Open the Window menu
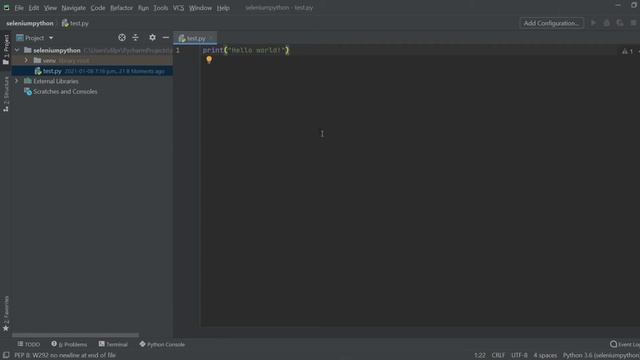This screenshot has height=360, width=640. pos(200,8)
